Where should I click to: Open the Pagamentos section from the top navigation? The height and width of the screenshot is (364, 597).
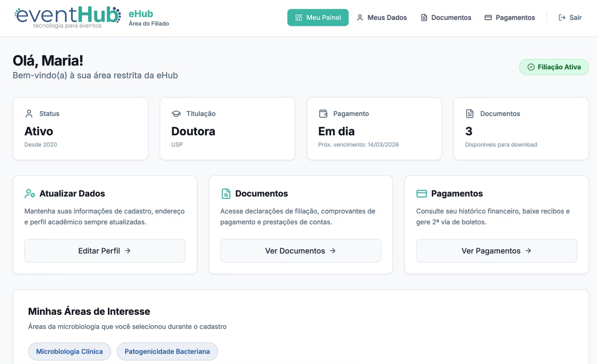tap(509, 17)
